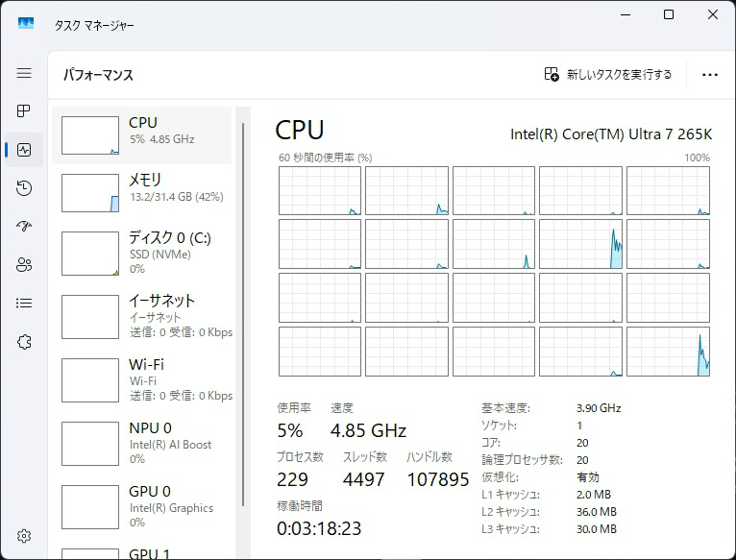Click the performance list scrollbar
This screenshot has height=560, width=736.
(x=243, y=288)
